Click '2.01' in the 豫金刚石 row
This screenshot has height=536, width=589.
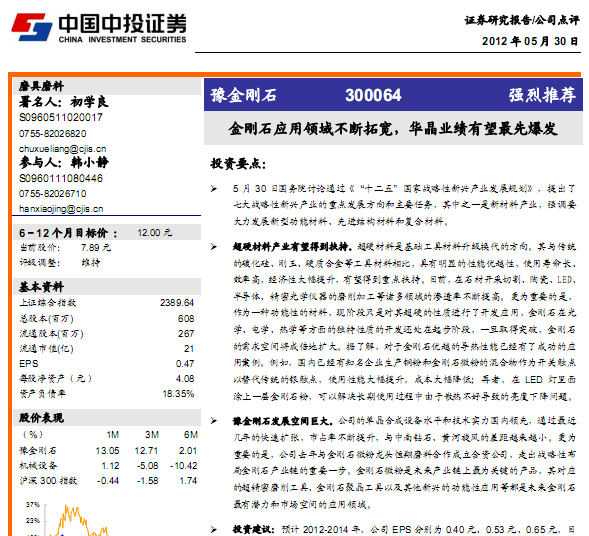coord(188,450)
